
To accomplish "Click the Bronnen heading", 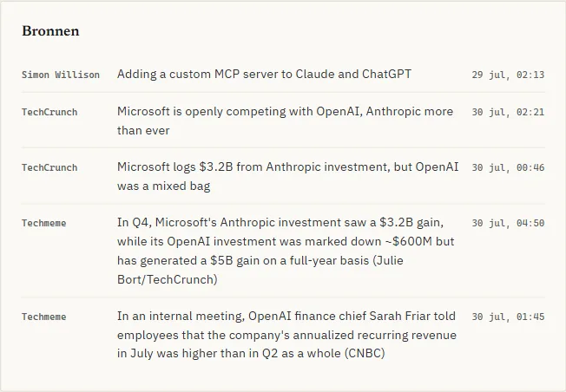I will click(x=50, y=31).
